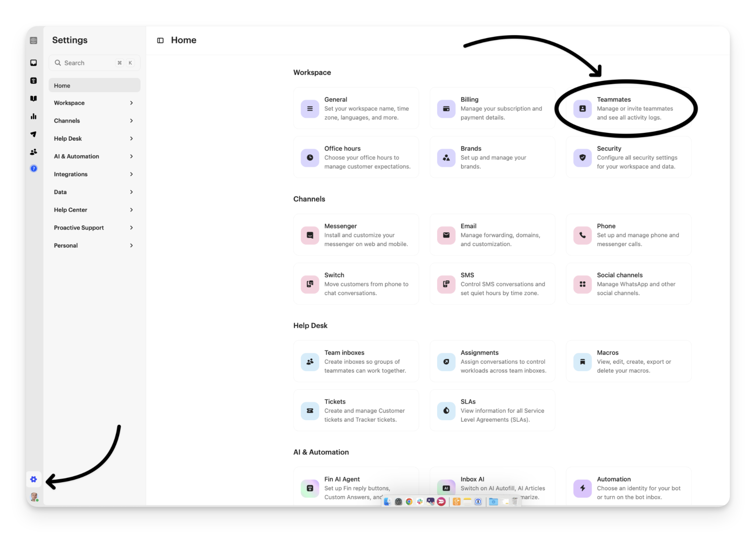
Task: Expand the Workspace sidebar section
Action: (94, 103)
